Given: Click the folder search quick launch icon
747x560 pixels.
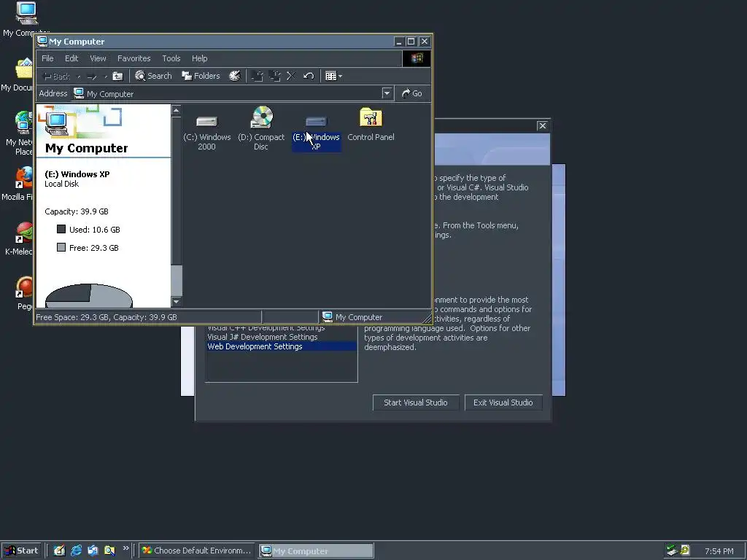Looking at the screenshot, I should 109,551.
